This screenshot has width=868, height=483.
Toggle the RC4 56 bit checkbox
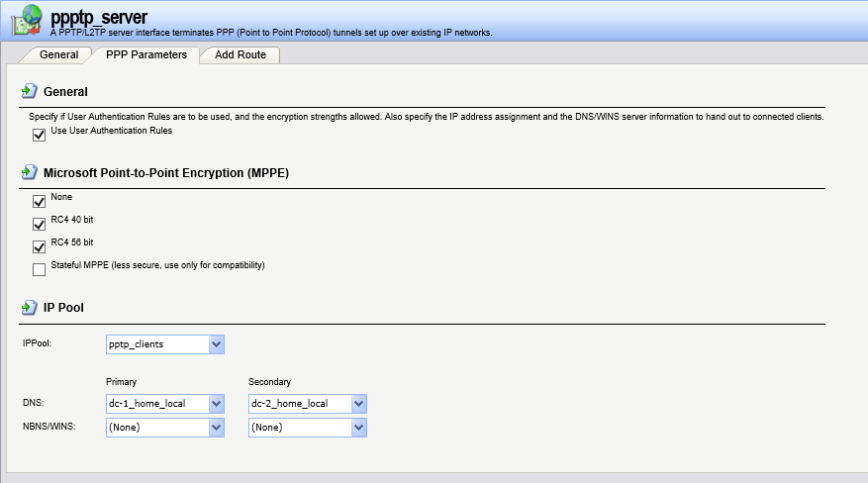pos(40,246)
